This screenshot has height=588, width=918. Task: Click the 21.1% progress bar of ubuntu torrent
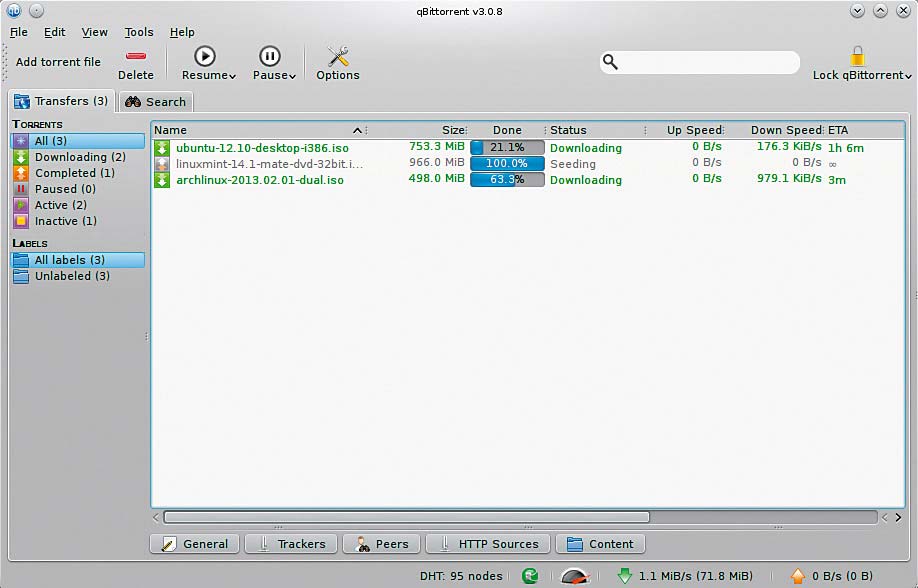coord(507,148)
